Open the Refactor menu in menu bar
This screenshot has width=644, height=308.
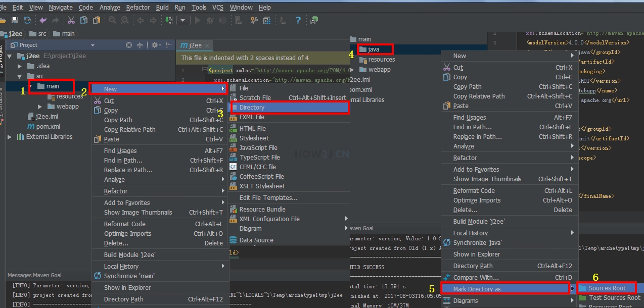(x=138, y=7)
